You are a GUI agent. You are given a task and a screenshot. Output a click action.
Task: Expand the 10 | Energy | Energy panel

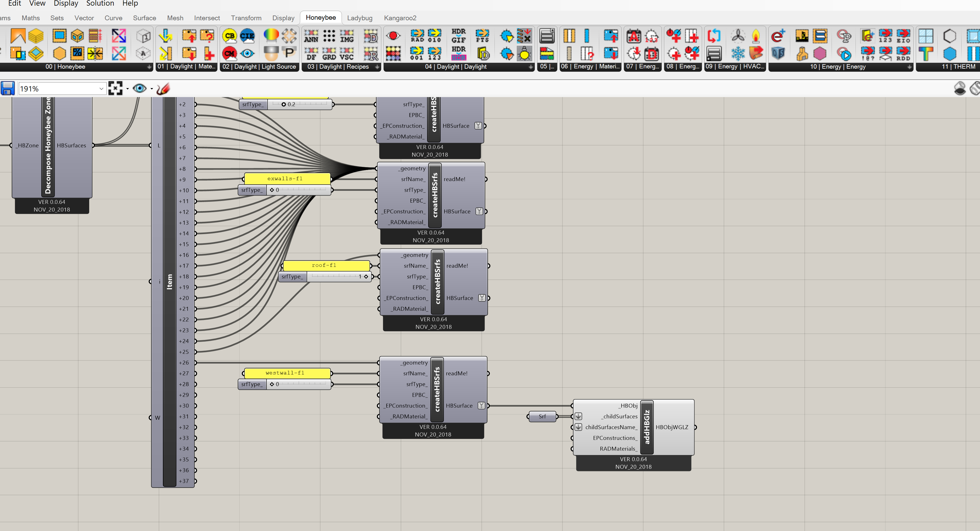pyautogui.click(x=909, y=67)
